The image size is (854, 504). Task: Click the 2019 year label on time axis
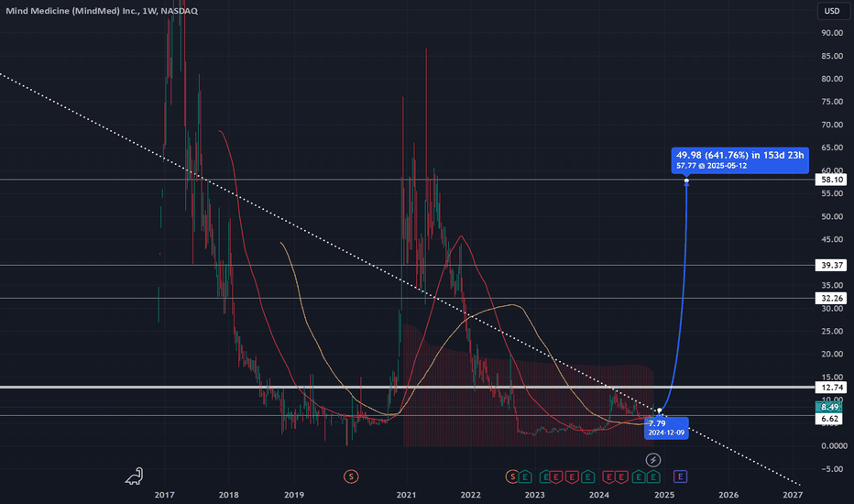[294, 495]
